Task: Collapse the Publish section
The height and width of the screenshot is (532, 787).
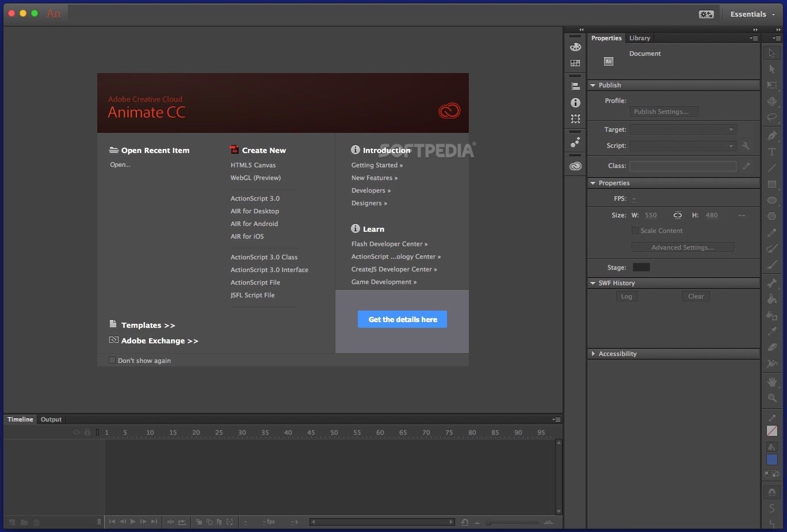Action: [x=593, y=85]
